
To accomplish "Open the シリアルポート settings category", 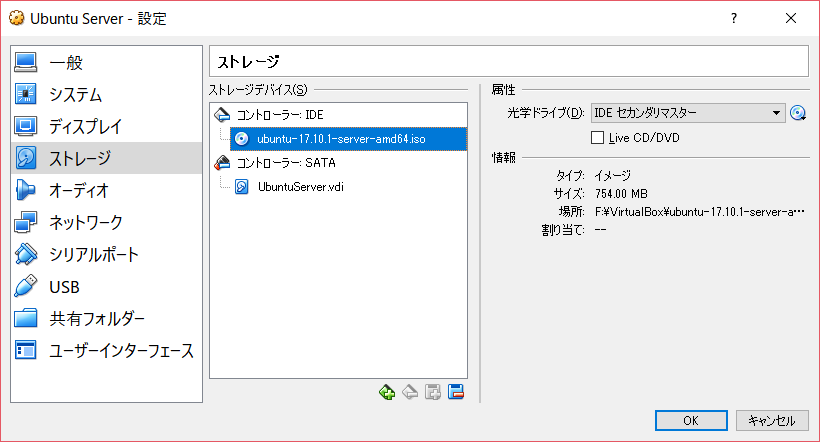I will 106,255.
